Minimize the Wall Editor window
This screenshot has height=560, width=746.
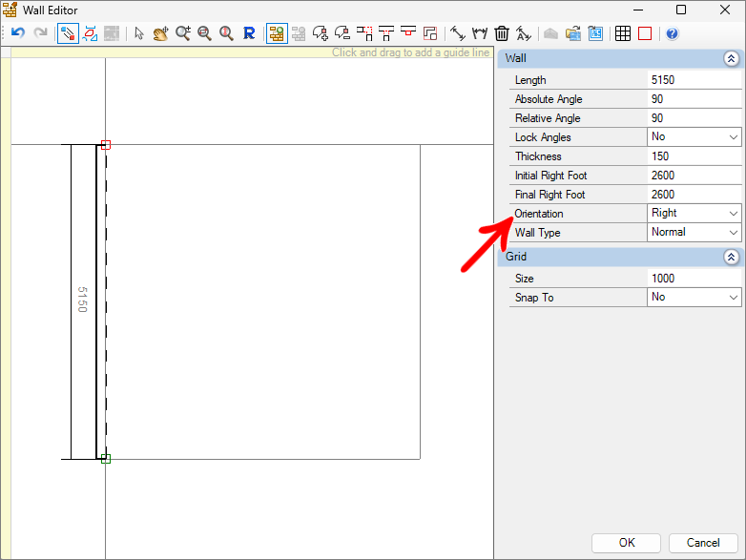(637, 10)
